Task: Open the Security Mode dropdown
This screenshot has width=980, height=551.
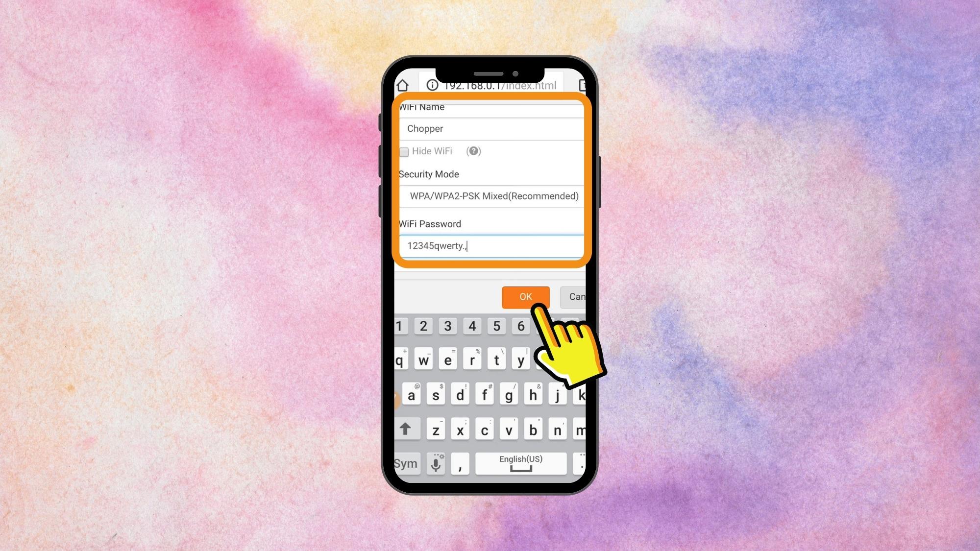Action: click(x=491, y=196)
